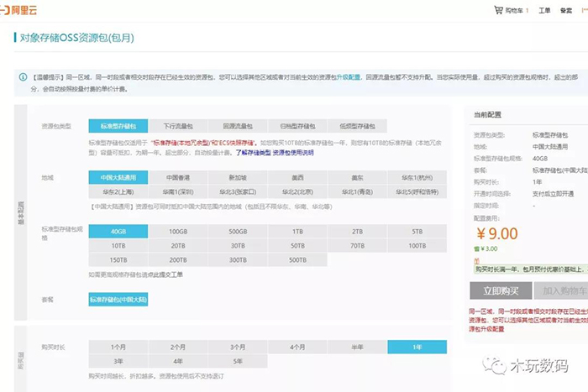Select the 100TB storage size
The width and height of the screenshot is (588, 392).
pyautogui.click(x=417, y=246)
